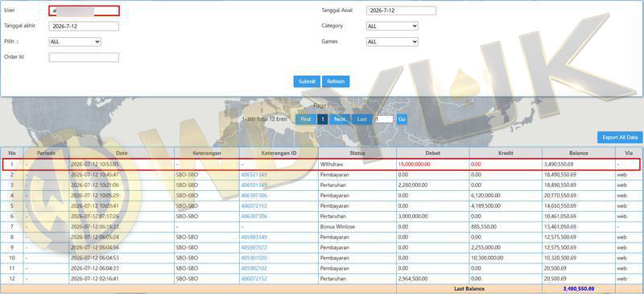The width and height of the screenshot is (644, 294).
Task: Click the Submit button
Action: point(307,81)
